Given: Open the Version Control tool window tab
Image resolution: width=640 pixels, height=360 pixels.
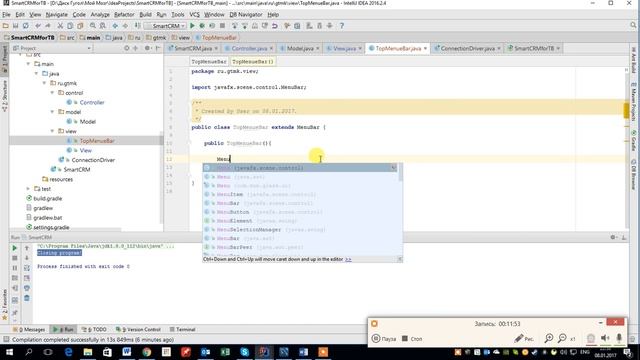Looking at the screenshot, I should coord(138,329).
